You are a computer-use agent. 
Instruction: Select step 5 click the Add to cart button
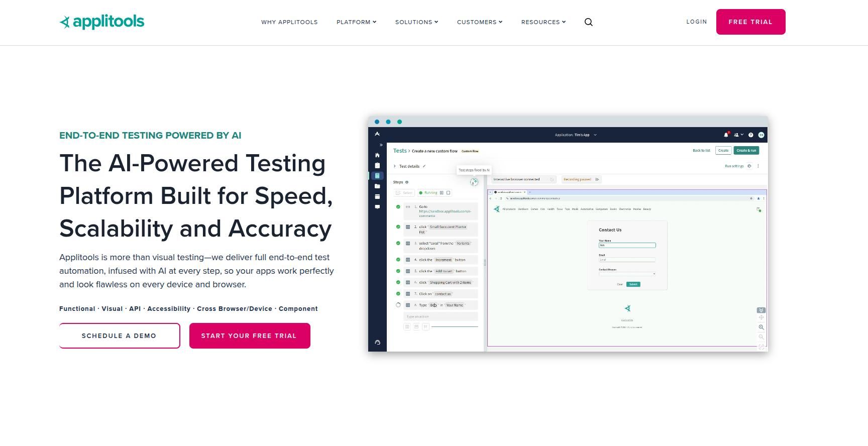[441, 271]
